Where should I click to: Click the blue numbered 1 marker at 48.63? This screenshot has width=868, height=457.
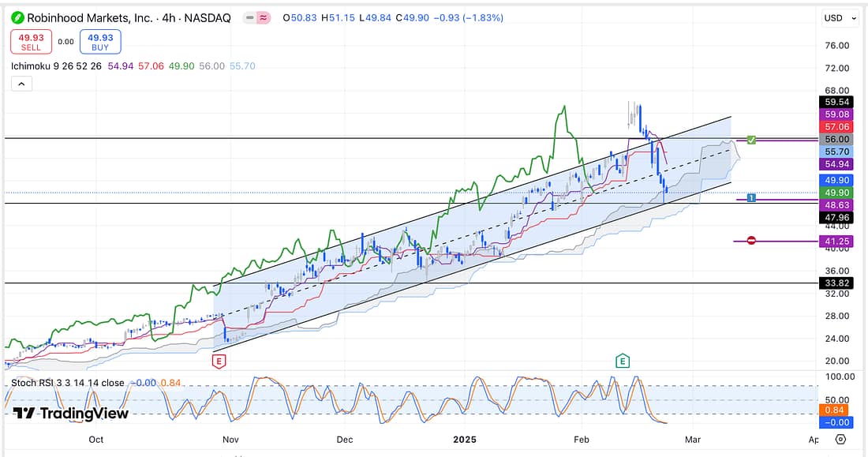[x=751, y=197]
